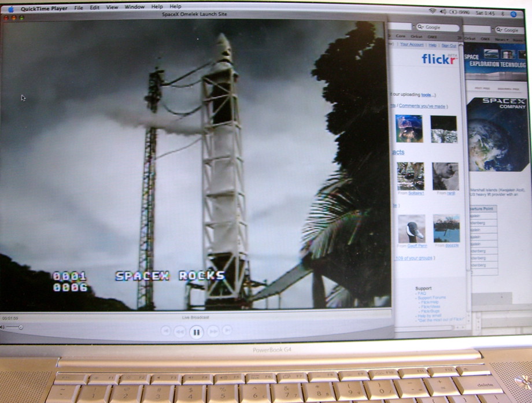
Task: Open the FlickrHelp forum link
Action: [430, 302]
